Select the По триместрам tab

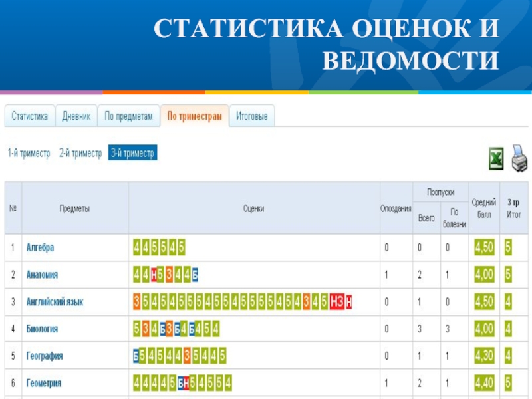click(x=194, y=116)
